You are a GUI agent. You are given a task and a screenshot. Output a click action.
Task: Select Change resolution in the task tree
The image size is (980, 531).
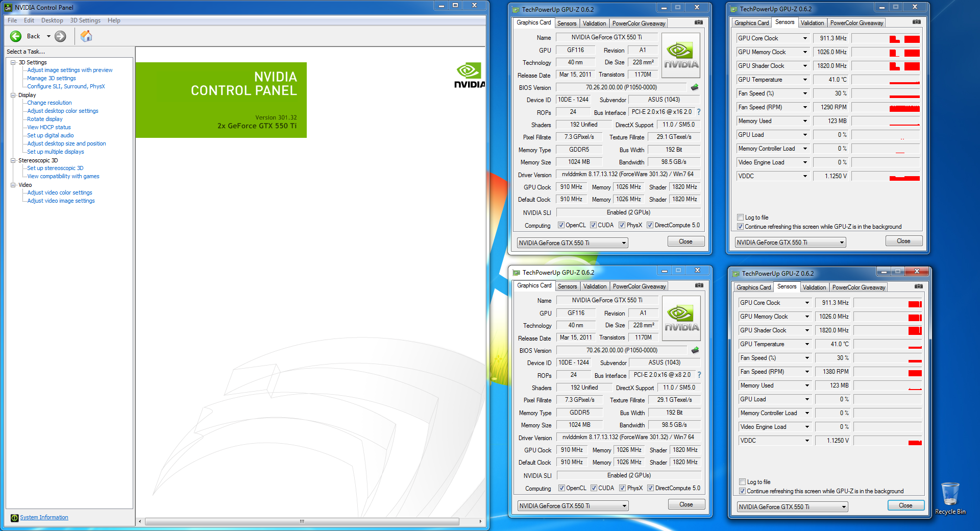(x=50, y=103)
